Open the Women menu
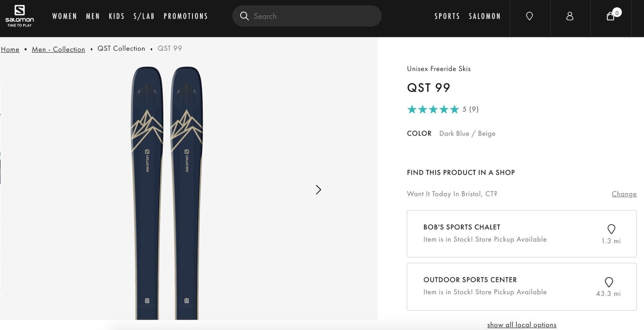 click(x=65, y=16)
